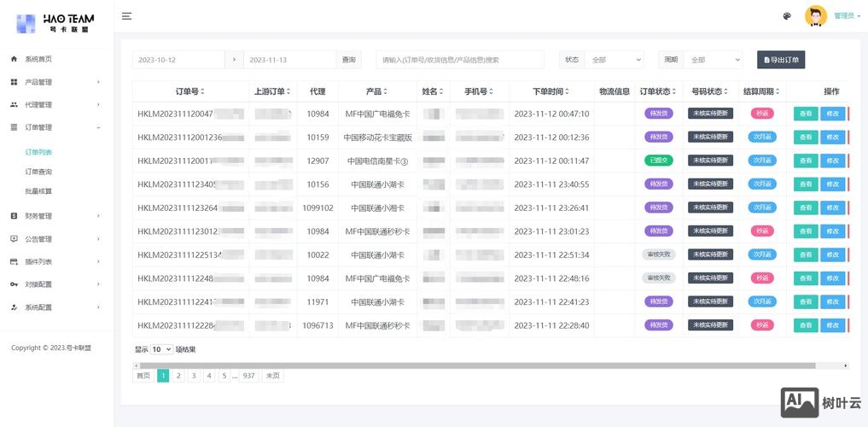Click the 系统首页 home icon
This screenshot has height=427, width=868.
[15, 59]
